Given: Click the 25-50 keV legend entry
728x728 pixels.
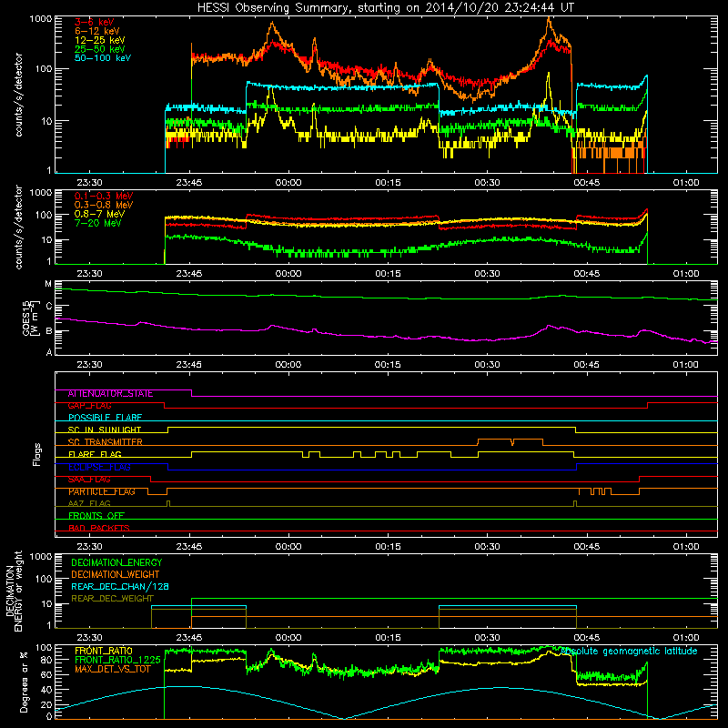Looking at the screenshot, I should pyautogui.click(x=100, y=49).
